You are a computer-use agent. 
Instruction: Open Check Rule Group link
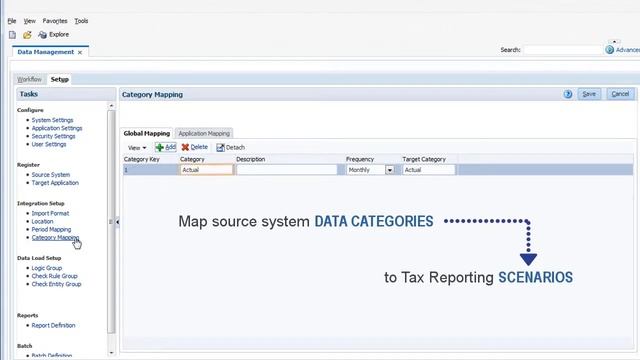(x=54, y=276)
